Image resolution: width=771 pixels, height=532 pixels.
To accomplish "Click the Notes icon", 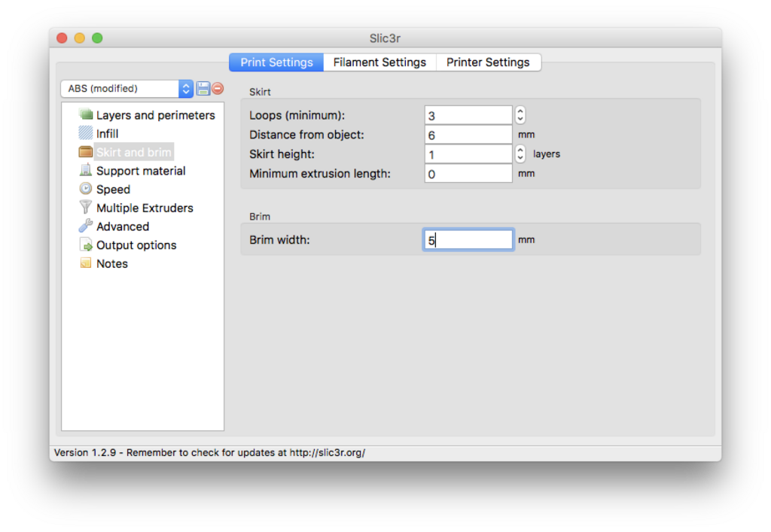I will [x=86, y=263].
